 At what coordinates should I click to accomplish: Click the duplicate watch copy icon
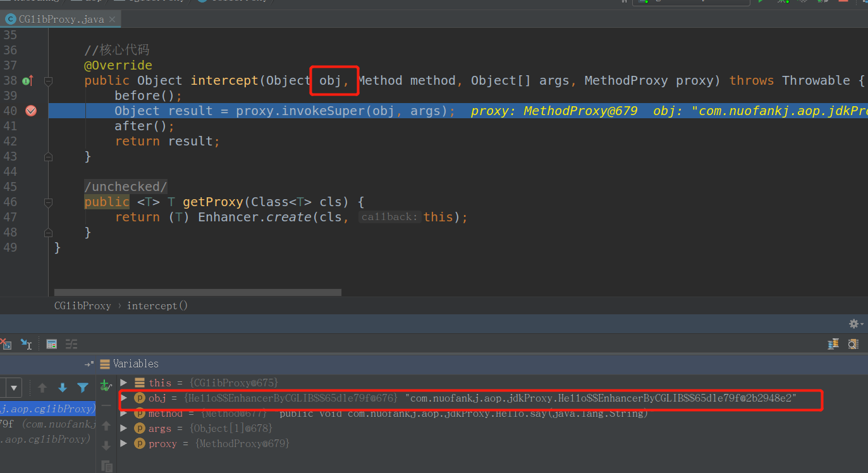pyautogui.click(x=106, y=466)
